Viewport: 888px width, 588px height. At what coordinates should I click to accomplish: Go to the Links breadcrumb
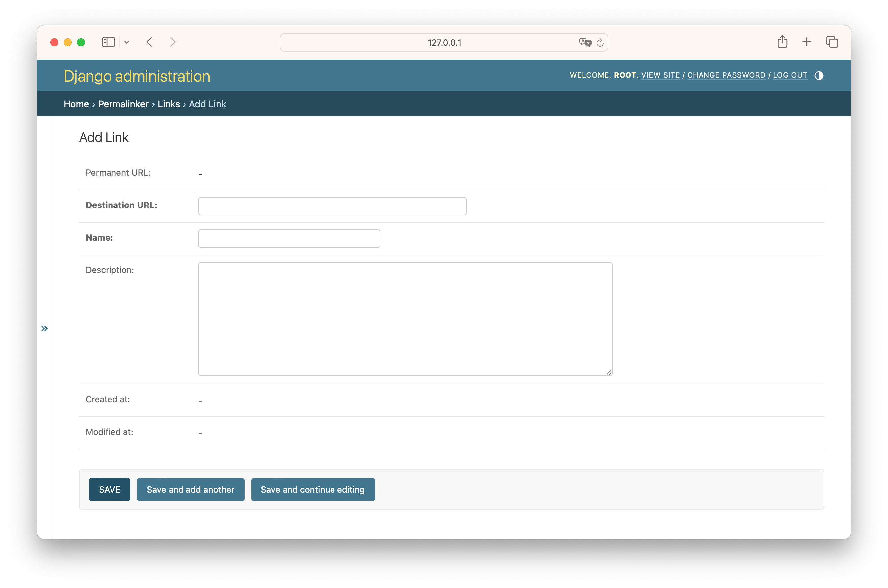click(x=169, y=104)
